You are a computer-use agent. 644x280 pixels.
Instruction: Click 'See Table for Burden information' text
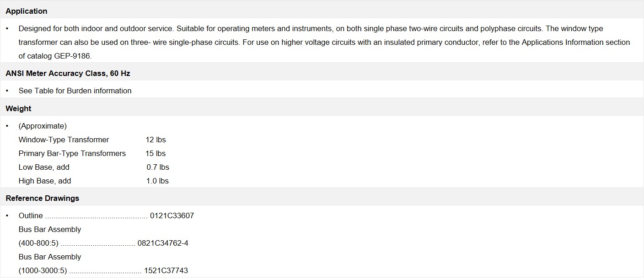(x=75, y=91)
